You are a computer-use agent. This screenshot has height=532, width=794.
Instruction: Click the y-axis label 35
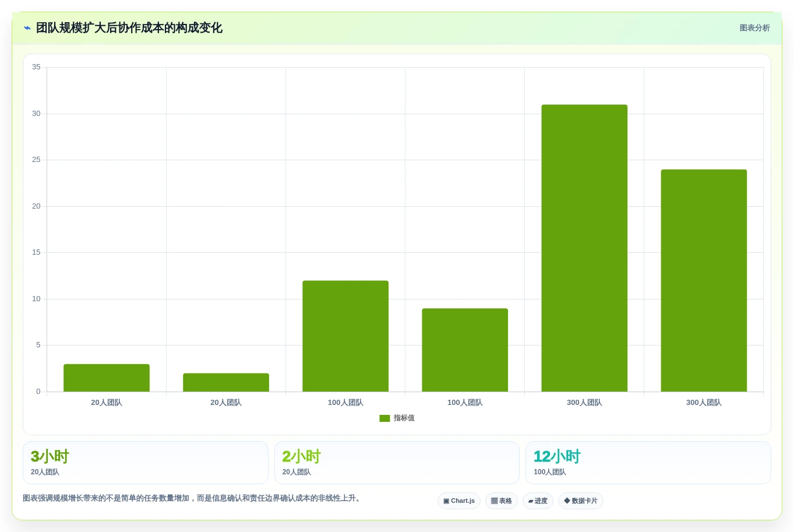[36, 67]
